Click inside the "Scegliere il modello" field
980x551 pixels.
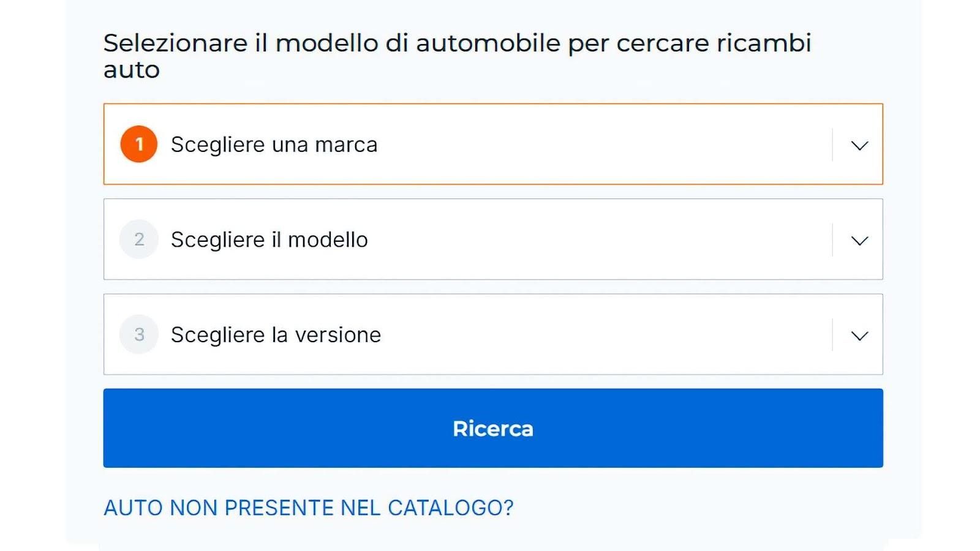(429, 239)
